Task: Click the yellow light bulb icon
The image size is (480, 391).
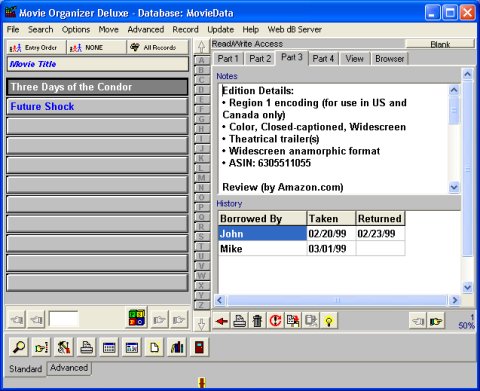Action: coord(329,321)
